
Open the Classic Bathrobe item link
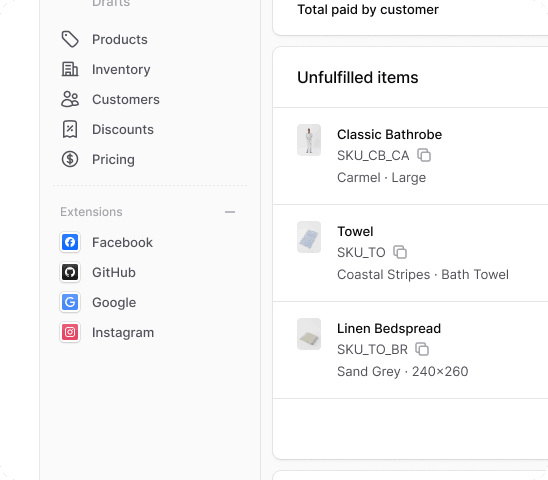(x=389, y=134)
